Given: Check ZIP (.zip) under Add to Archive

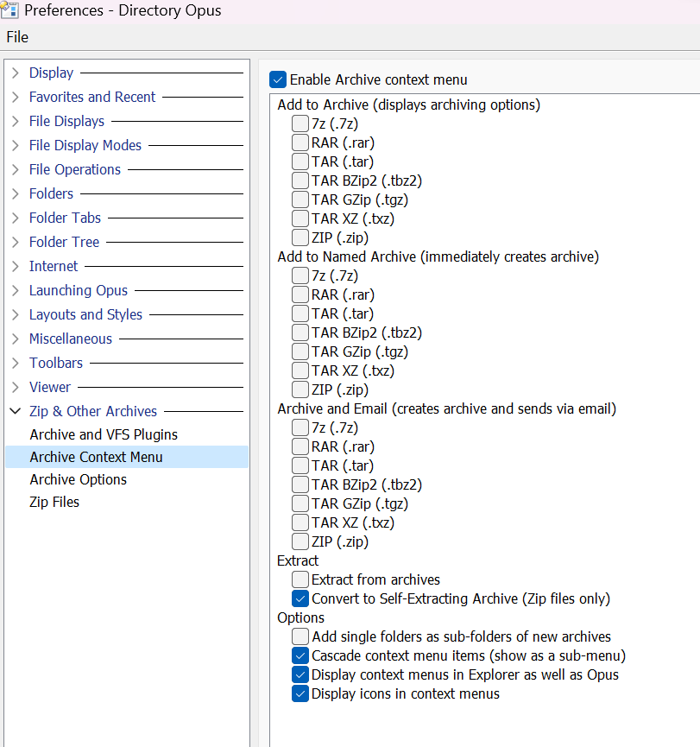Looking at the screenshot, I should click(300, 237).
